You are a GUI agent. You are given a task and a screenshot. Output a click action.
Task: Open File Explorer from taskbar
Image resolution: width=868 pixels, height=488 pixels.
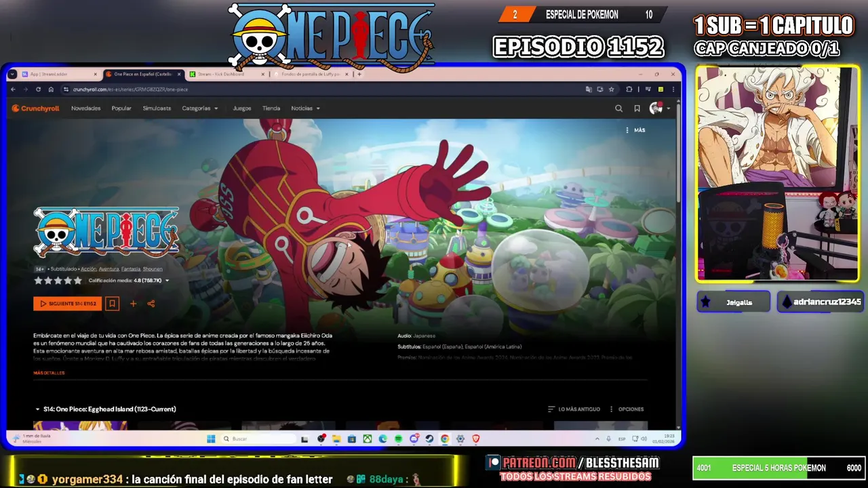(336, 439)
